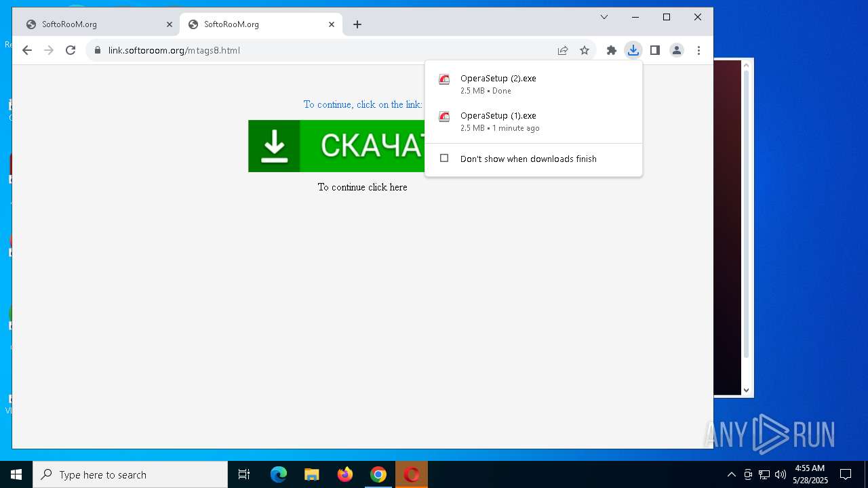Switch to the first SoftoRooM.org tab
868x488 pixels.
[x=98, y=24]
